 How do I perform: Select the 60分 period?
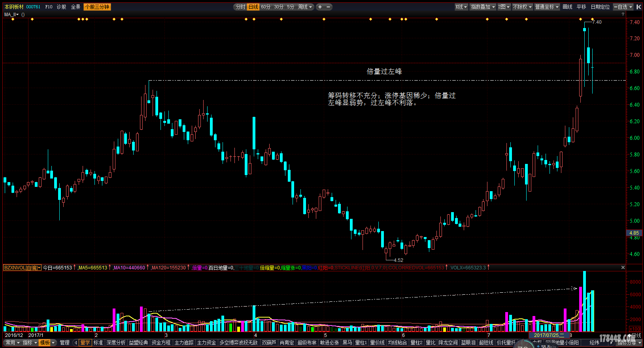266,7
